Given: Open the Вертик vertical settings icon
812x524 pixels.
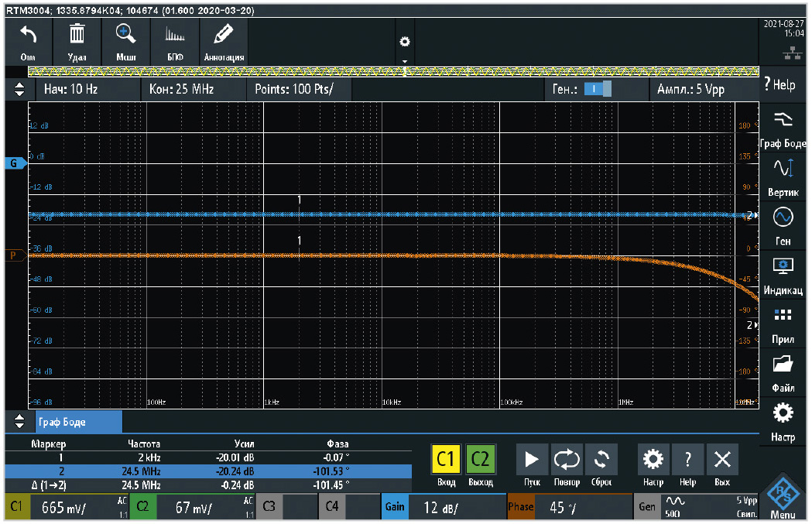Looking at the screenshot, I should click(783, 177).
